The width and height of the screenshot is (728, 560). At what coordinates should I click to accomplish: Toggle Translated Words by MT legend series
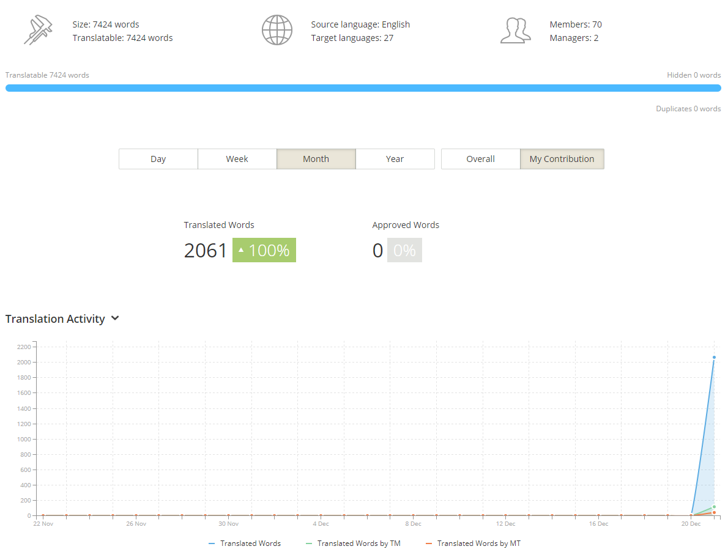pyautogui.click(x=473, y=543)
